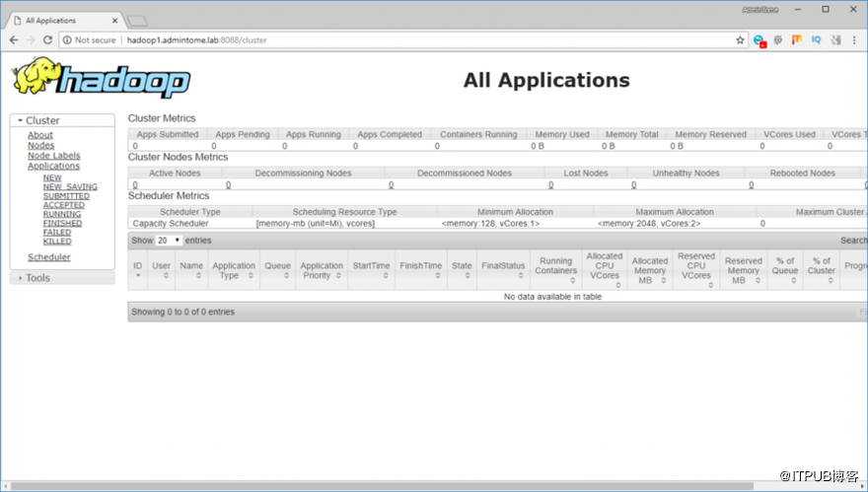Click the scroll-left arrow of horizontal scrollbar
Screen dimensions: 868x492
pos(6,486)
